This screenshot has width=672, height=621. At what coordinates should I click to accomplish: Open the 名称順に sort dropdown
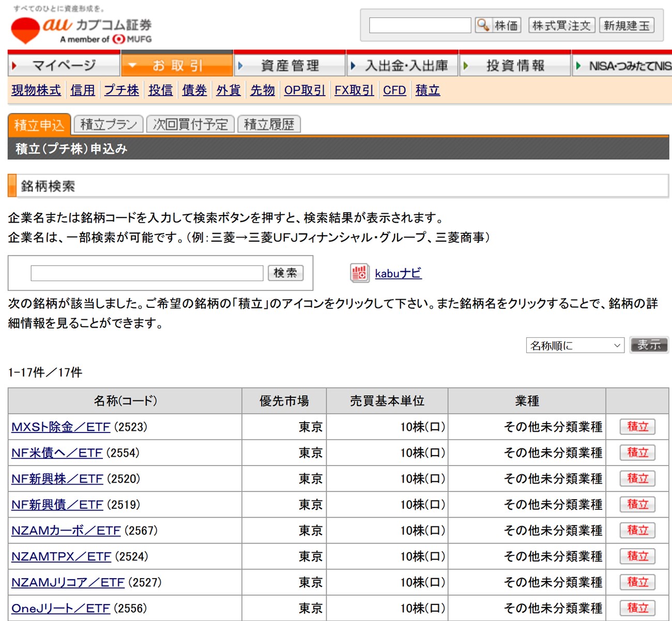(x=575, y=345)
